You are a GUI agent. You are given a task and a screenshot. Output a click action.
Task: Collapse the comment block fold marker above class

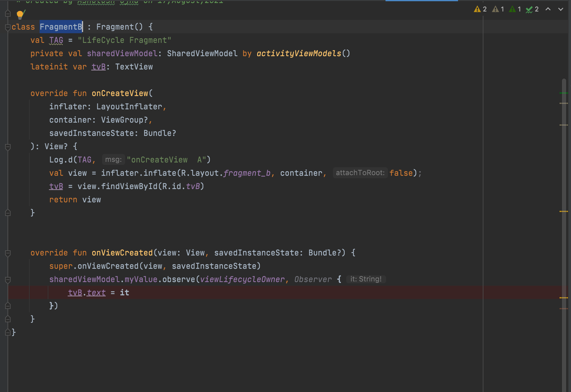pos(8,14)
